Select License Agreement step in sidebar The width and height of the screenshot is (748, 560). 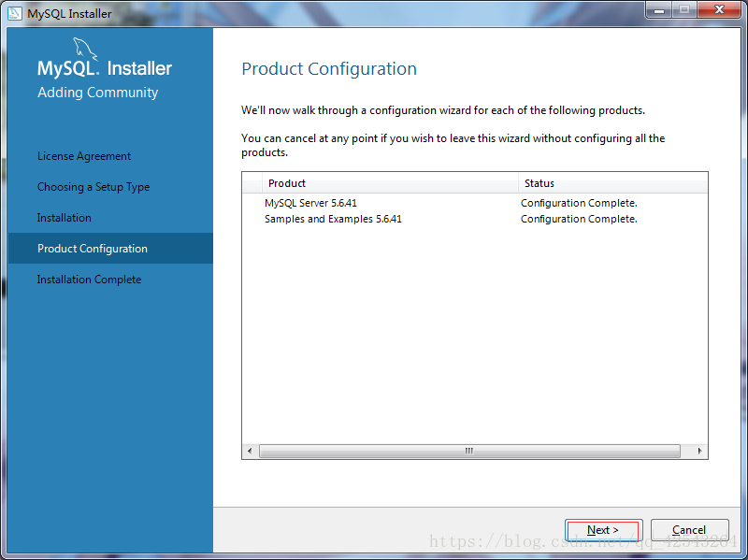(x=84, y=156)
